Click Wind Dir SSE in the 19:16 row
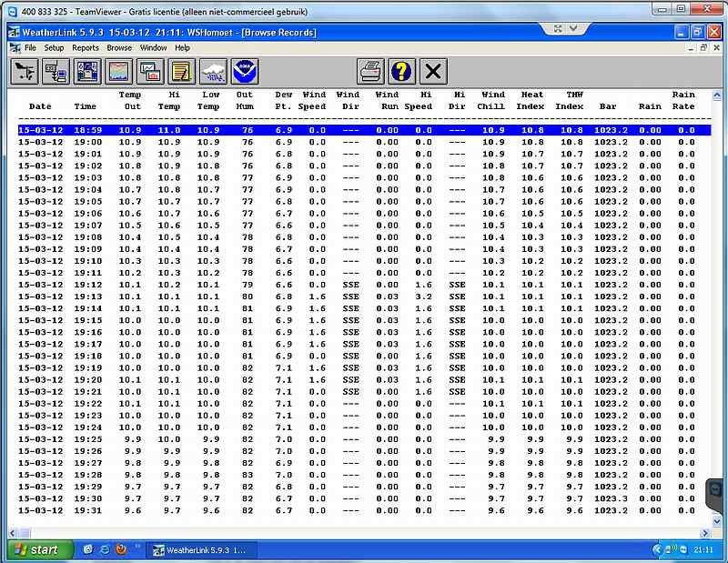Viewport: 728px width, 563px height. pos(351,332)
